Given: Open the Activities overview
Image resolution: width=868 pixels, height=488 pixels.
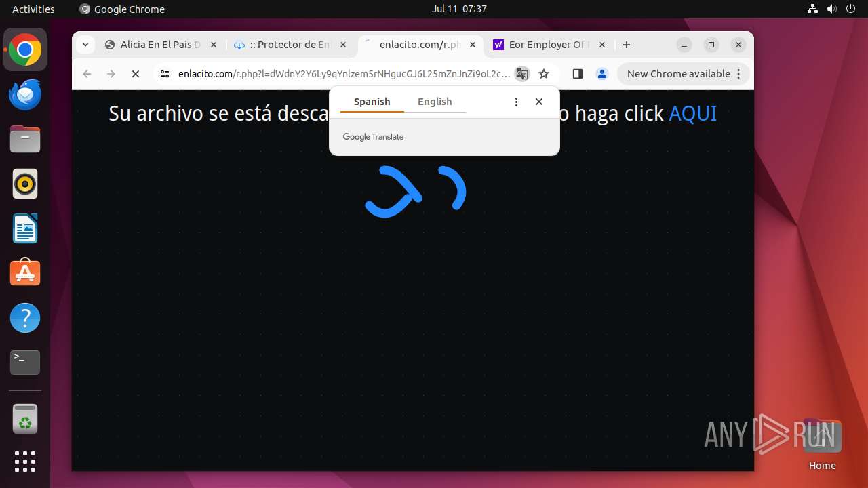Looking at the screenshot, I should 33,9.
